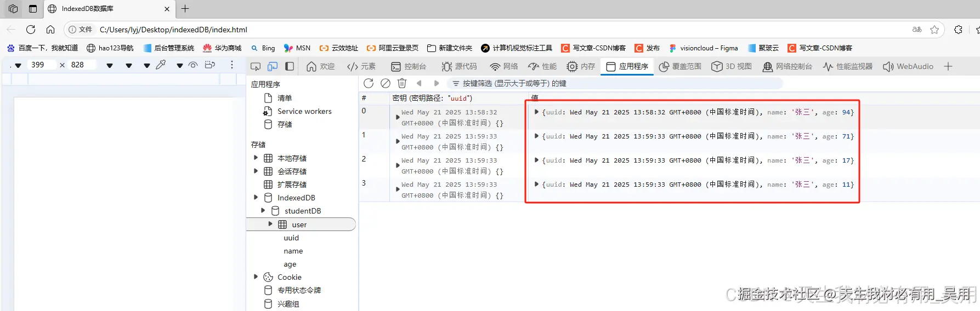Click the inspect element picker icon
This screenshot has width=980, height=311.
pos(256,66)
